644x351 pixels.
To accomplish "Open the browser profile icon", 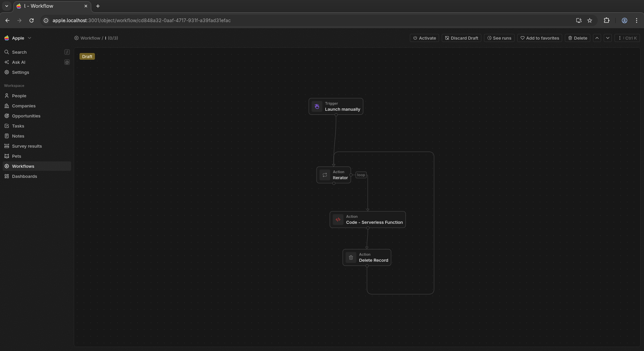I will (625, 20).
